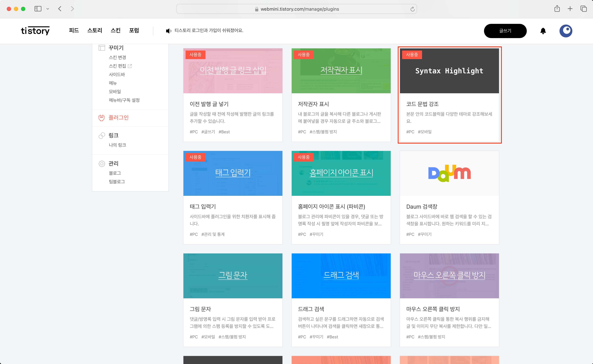Go back with the browser back arrow

click(x=60, y=9)
